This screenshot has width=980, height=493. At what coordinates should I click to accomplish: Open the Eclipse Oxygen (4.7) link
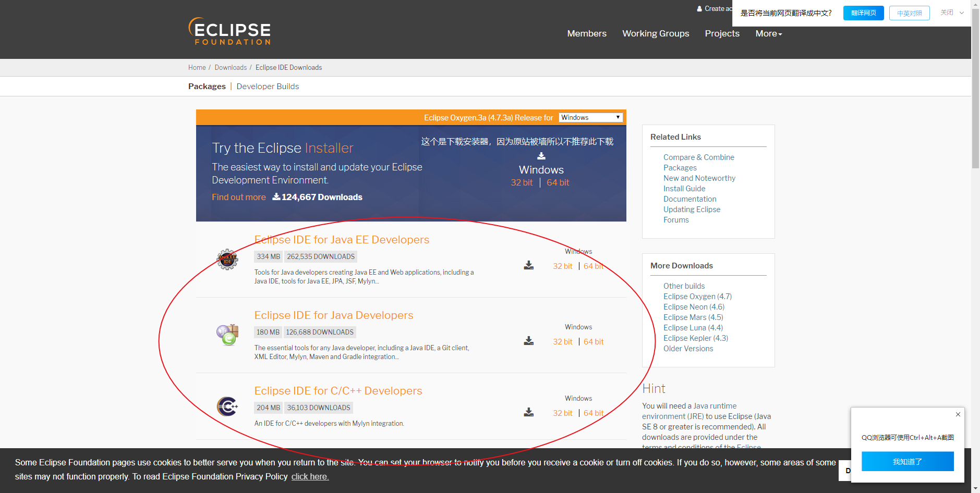pyautogui.click(x=697, y=297)
